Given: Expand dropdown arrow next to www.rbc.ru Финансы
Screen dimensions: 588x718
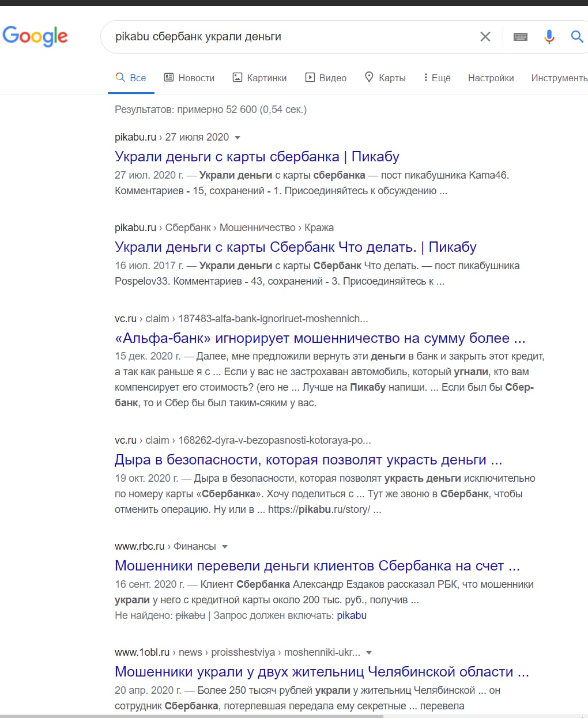Looking at the screenshot, I should pyautogui.click(x=225, y=547).
